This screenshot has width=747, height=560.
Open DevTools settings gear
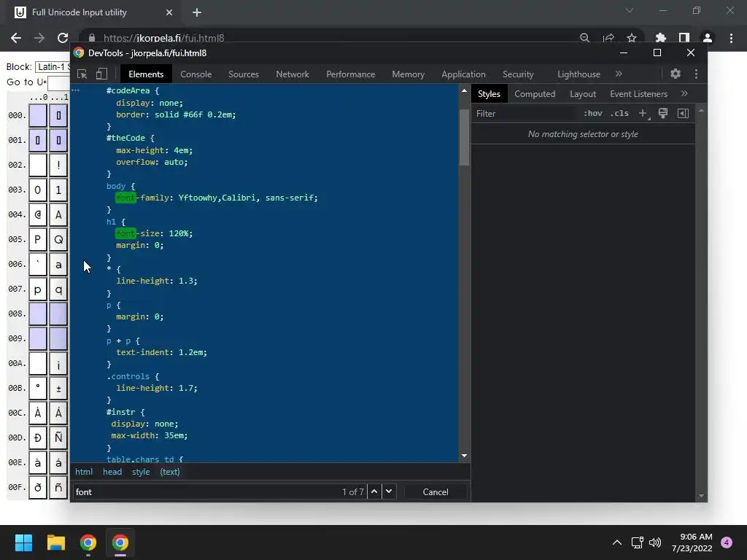point(675,74)
